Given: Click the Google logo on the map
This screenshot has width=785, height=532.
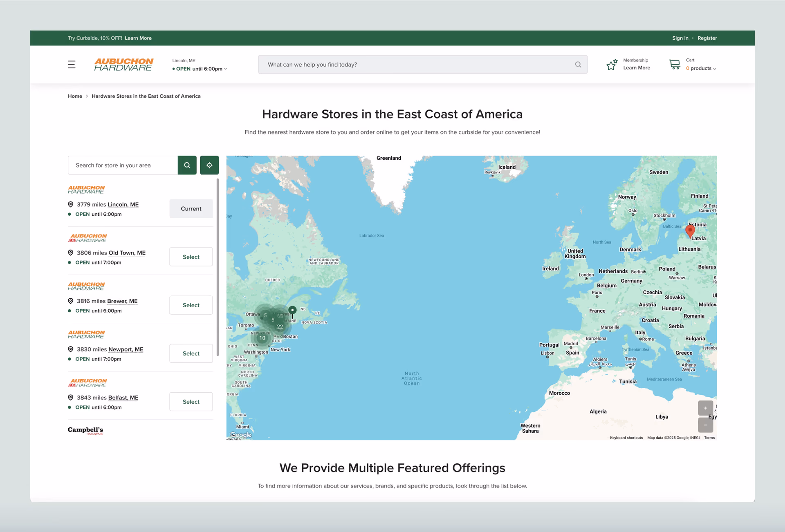Looking at the screenshot, I should tap(240, 435).
